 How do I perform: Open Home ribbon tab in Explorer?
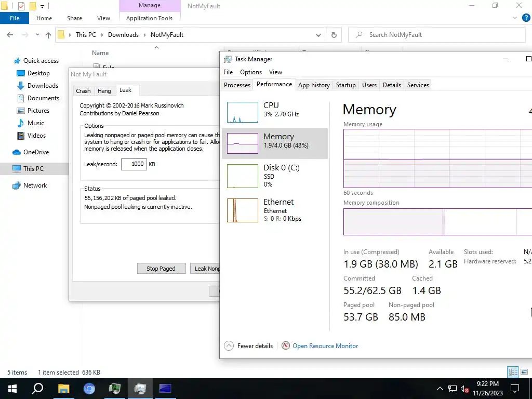tap(44, 18)
